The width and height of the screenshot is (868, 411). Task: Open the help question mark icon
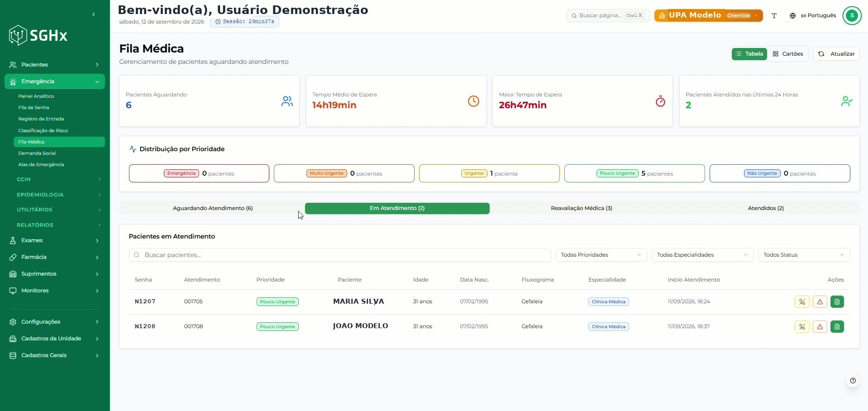[x=853, y=381]
